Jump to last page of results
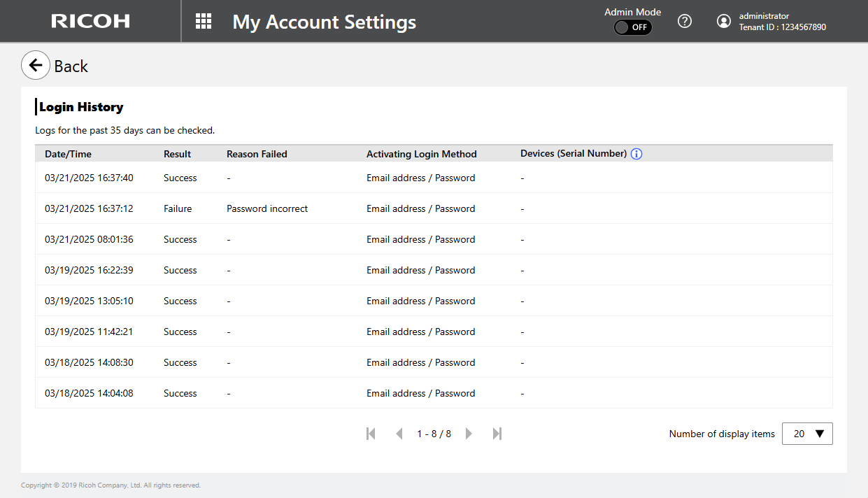Screen dimensions: 868x498 point(497,434)
